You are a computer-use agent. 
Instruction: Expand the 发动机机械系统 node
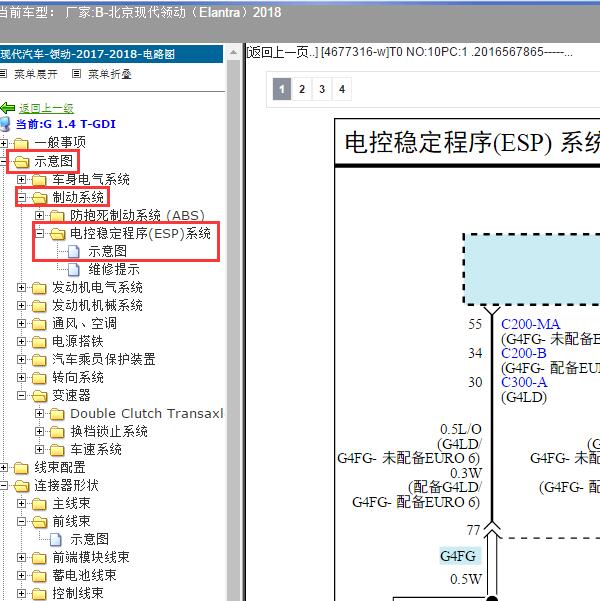coord(21,305)
